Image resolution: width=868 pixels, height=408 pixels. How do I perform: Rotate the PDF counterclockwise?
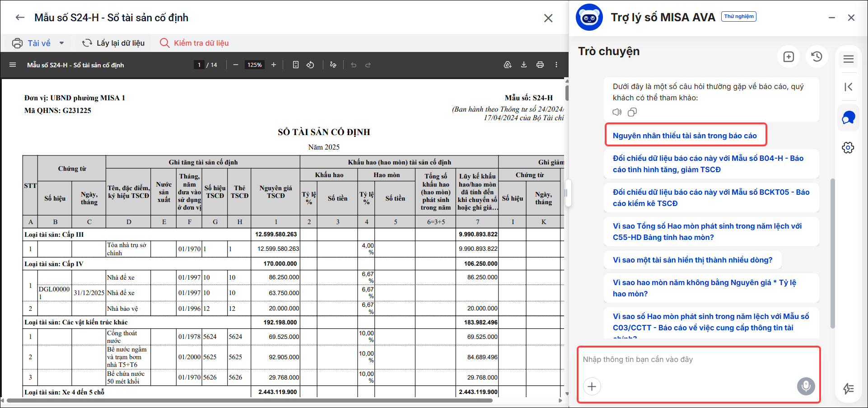(x=310, y=65)
